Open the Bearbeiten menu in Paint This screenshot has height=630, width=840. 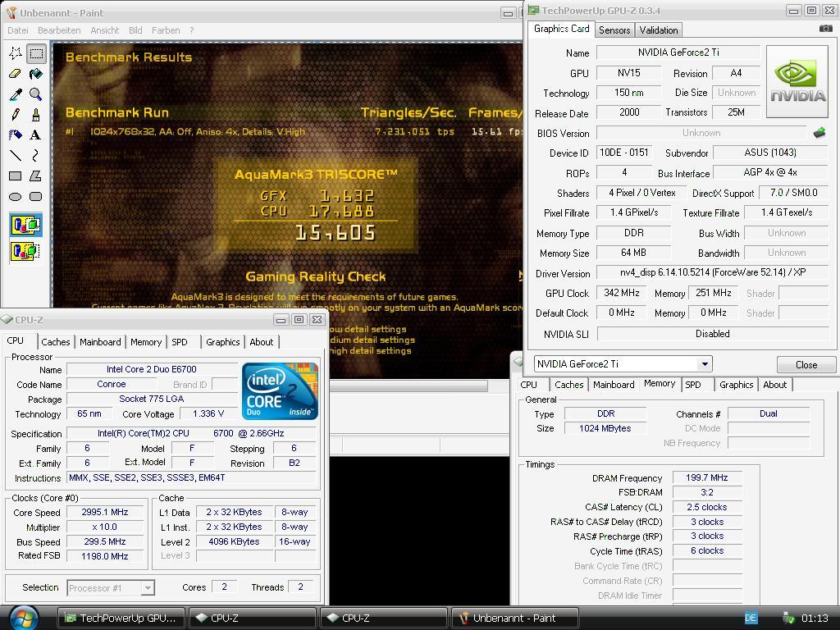click(59, 30)
